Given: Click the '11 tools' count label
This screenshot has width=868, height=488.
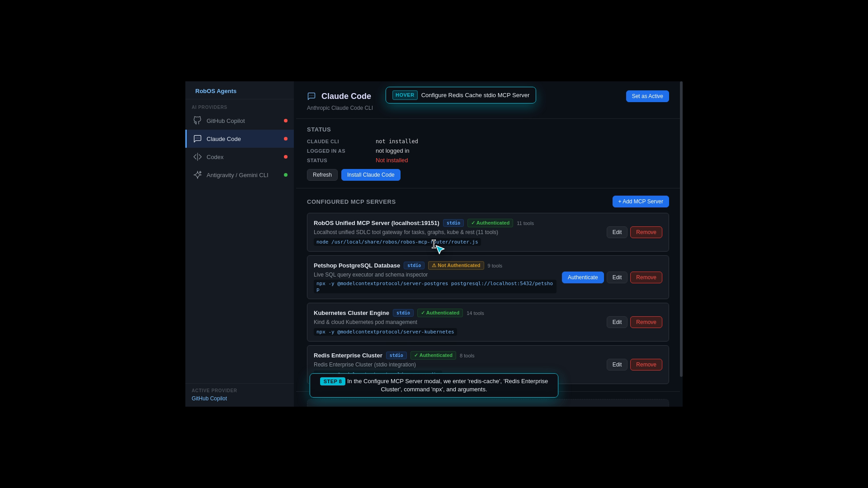Looking at the screenshot, I should pyautogui.click(x=525, y=223).
